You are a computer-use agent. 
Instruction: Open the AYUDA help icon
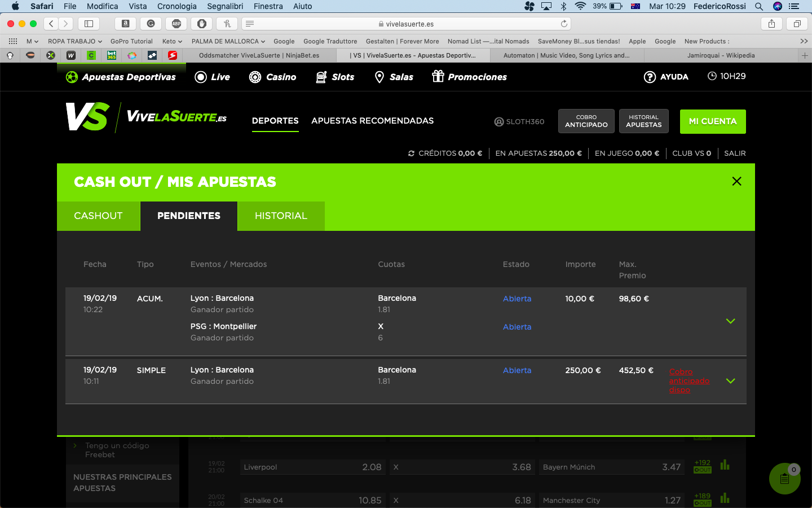pos(650,77)
